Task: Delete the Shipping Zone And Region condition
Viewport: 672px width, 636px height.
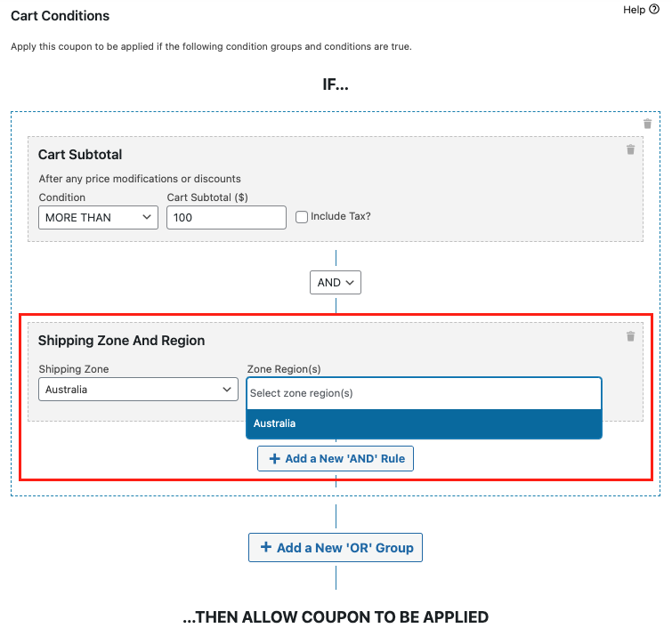Action: [x=630, y=336]
